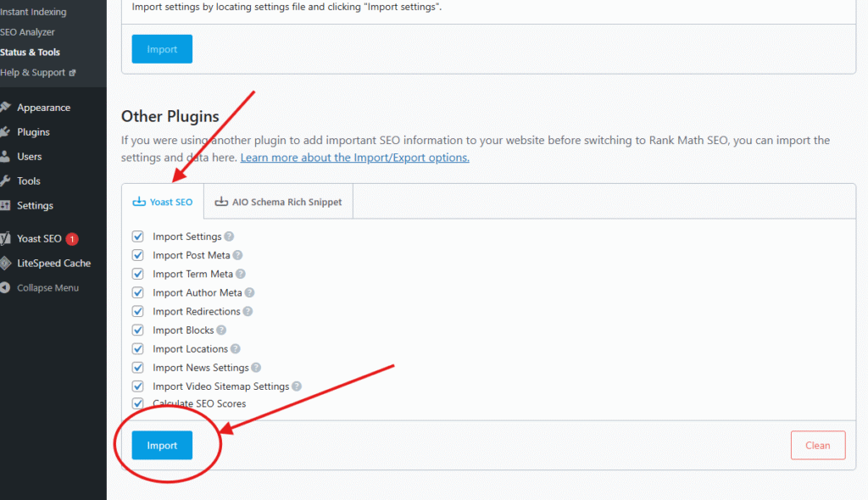
Task: Click the Other Plugins heading
Action: [170, 116]
